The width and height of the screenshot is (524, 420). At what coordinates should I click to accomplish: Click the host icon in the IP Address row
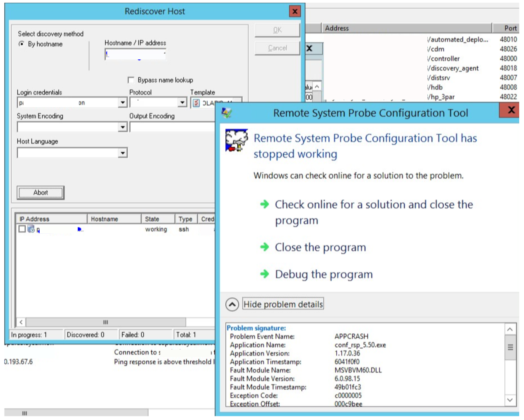click(x=31, y=229)
